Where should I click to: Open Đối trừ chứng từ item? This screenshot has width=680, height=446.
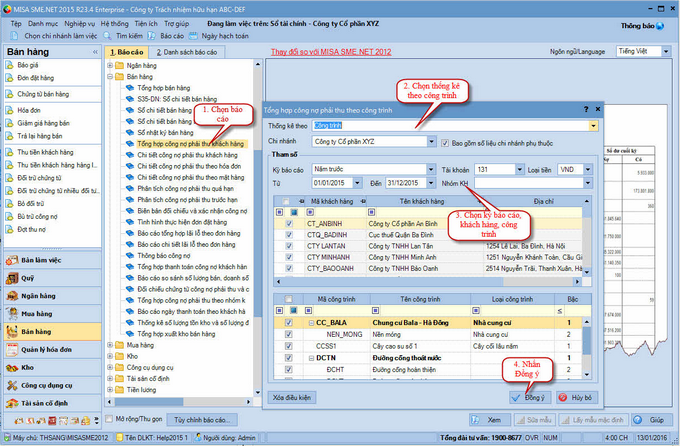click(39, 178)
